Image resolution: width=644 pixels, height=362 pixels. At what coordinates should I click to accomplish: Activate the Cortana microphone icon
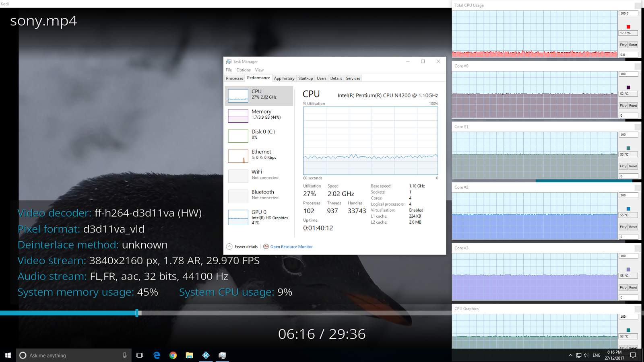124,355
